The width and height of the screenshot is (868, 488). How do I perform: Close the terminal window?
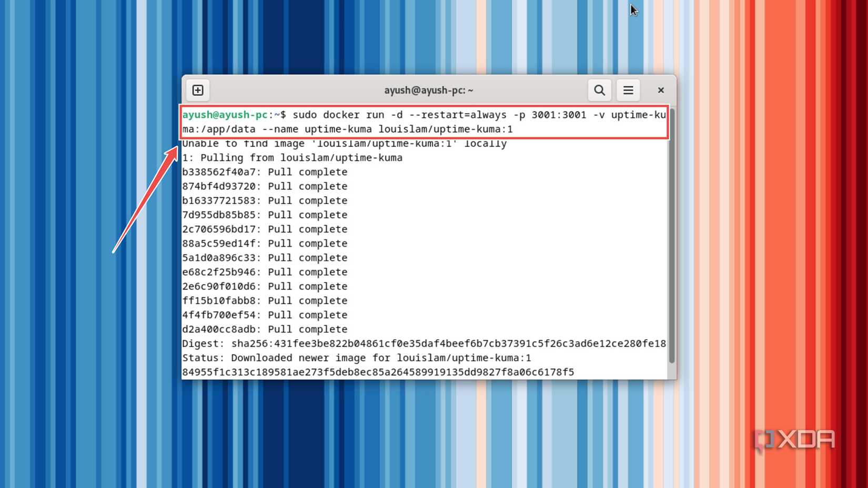click(x=661, y=90)
